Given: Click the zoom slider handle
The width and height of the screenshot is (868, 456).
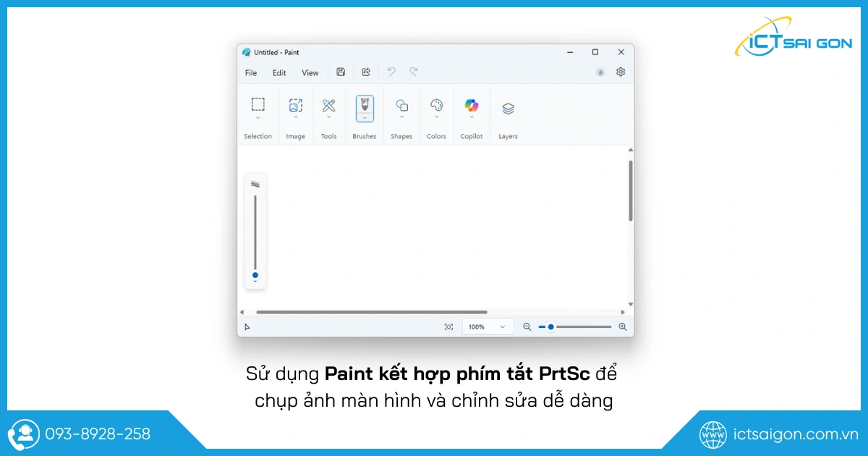Looking at the screenshot, I should (551, 327).
